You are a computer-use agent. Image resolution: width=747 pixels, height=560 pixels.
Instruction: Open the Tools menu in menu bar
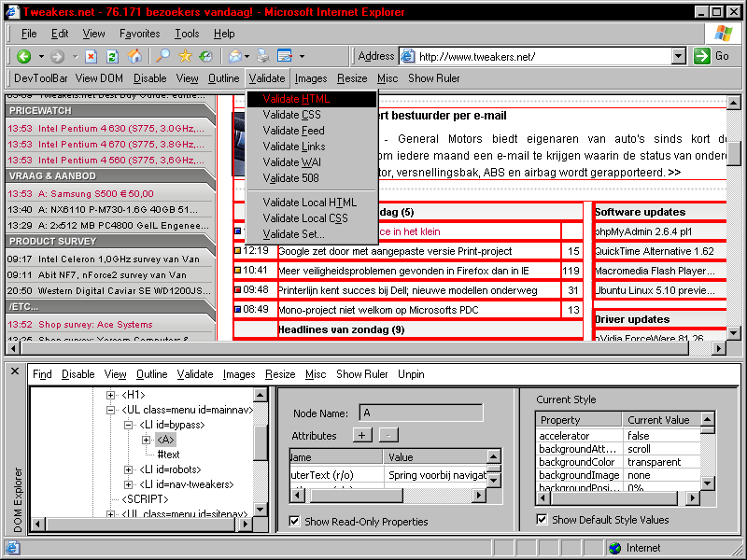(187, 34)
